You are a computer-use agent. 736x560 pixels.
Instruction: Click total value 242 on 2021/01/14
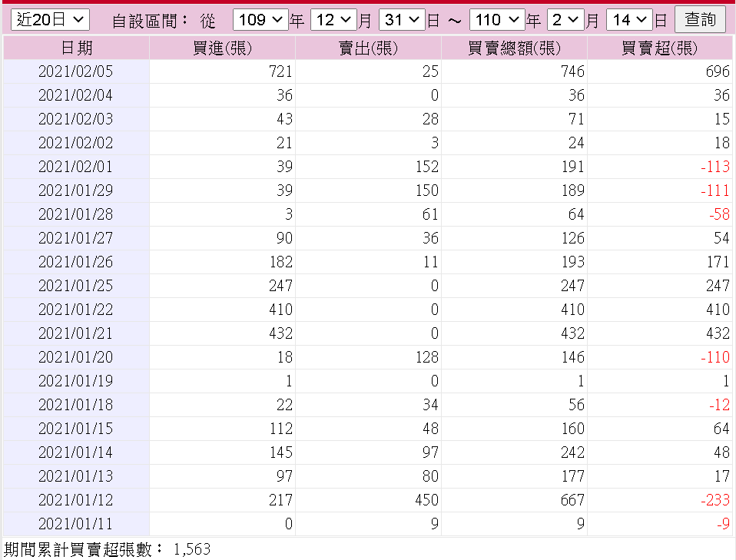[x=572, y=452]
